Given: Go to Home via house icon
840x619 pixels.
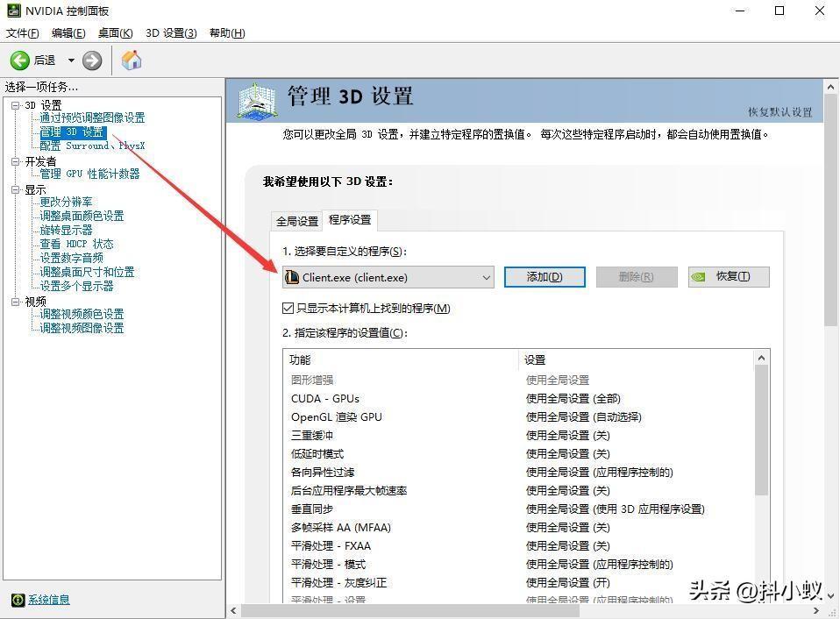Looking at the screenshot, I should pos(132,60).
